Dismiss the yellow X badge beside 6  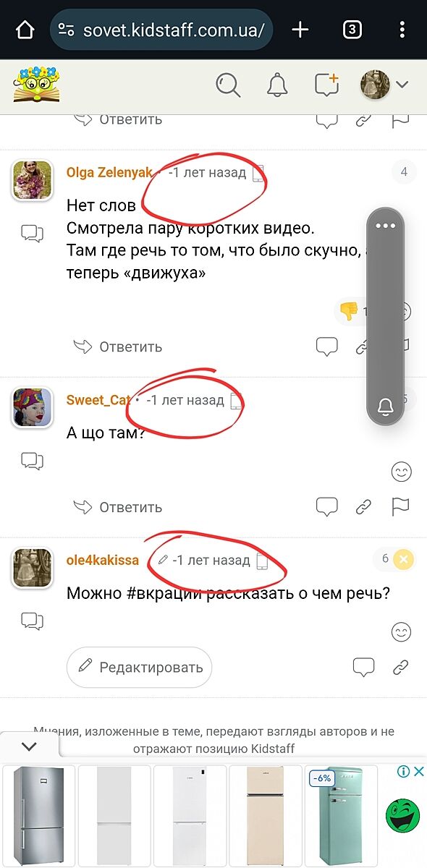coord(404,558)
